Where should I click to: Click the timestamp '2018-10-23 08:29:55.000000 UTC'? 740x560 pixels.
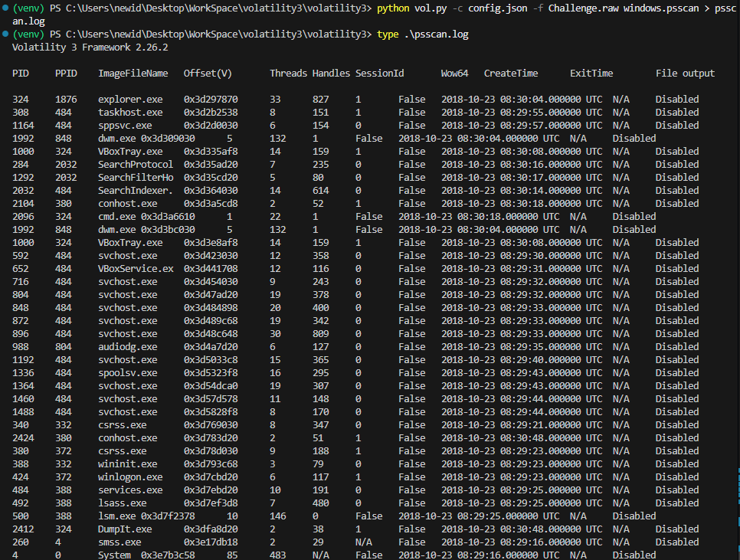click(522, 113)
